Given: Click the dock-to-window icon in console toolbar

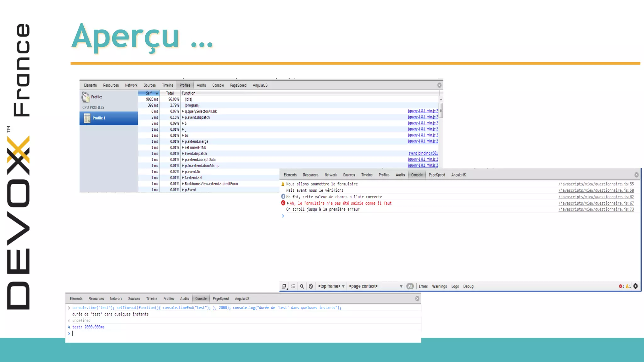Looking at the screenshot, I should [284, 286].
